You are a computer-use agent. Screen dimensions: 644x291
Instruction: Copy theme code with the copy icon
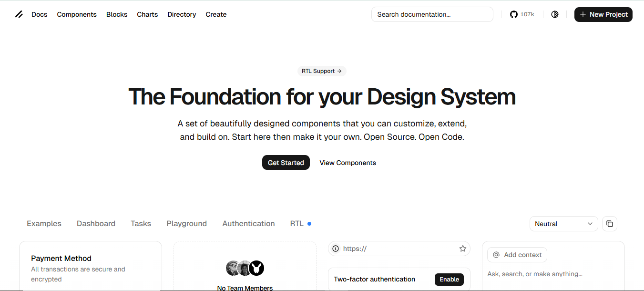[610, 224]
